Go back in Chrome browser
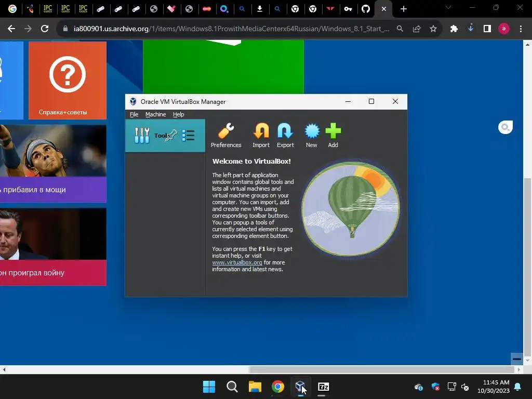Screen dimensions: 532x399 tap(11, 29)
